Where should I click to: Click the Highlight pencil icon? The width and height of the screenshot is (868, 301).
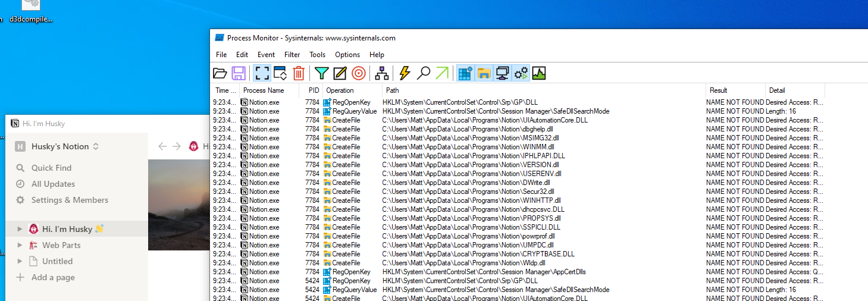pos(340,73)
